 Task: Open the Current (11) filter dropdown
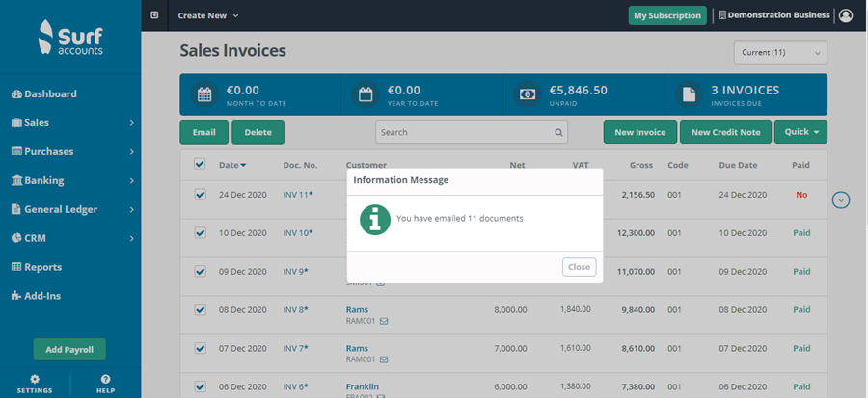(x=779, y=52)
